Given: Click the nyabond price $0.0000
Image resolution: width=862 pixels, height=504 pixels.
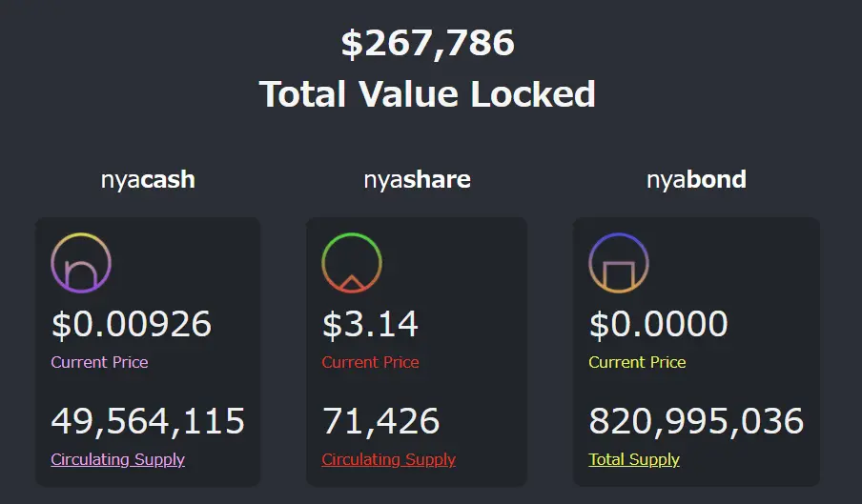Looking at the screenshot, I should click(x=658, y=324).
